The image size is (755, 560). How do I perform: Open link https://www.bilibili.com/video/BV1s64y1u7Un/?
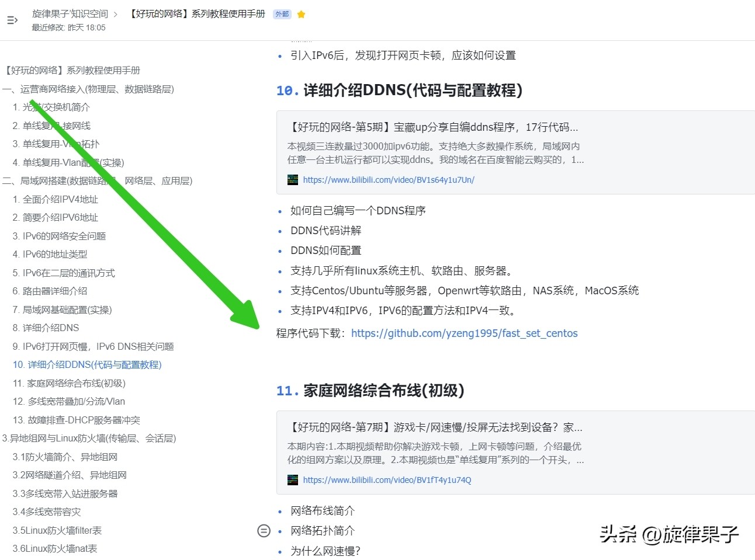[x=389, y=179]
